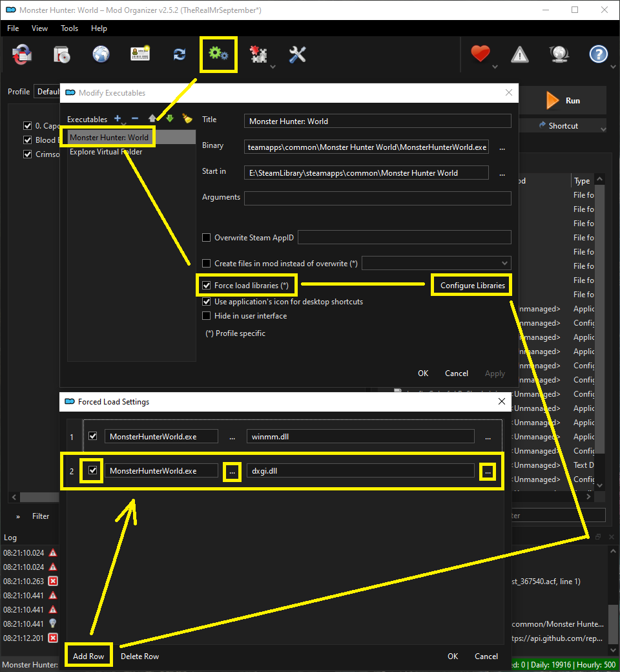Viewport: 620px width, 672px height.
Task: Remove executable with the minus icon
Action: click(135, 118)
